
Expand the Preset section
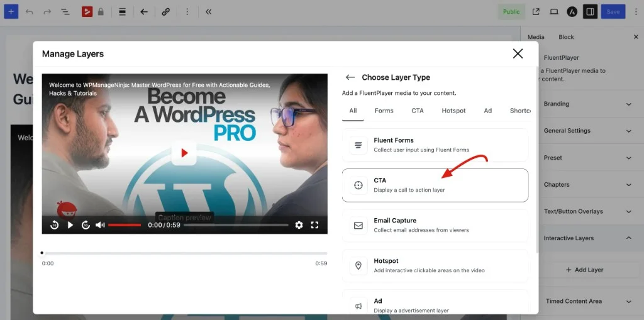point(588,158)
